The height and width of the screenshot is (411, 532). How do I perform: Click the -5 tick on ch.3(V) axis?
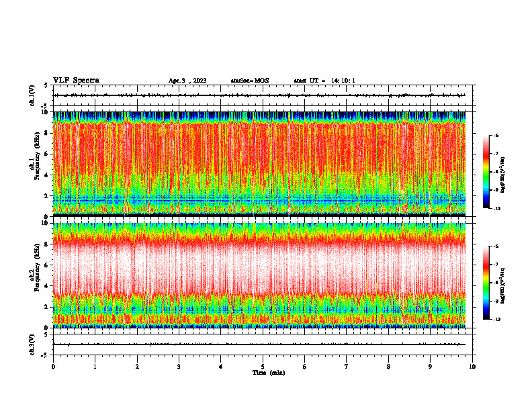(x=45, y=355)
